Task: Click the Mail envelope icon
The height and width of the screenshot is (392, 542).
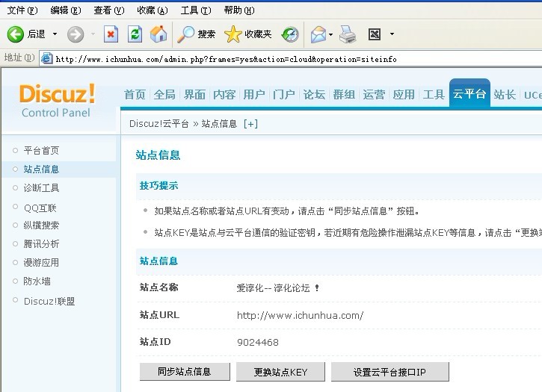Action: click(318, 34)
